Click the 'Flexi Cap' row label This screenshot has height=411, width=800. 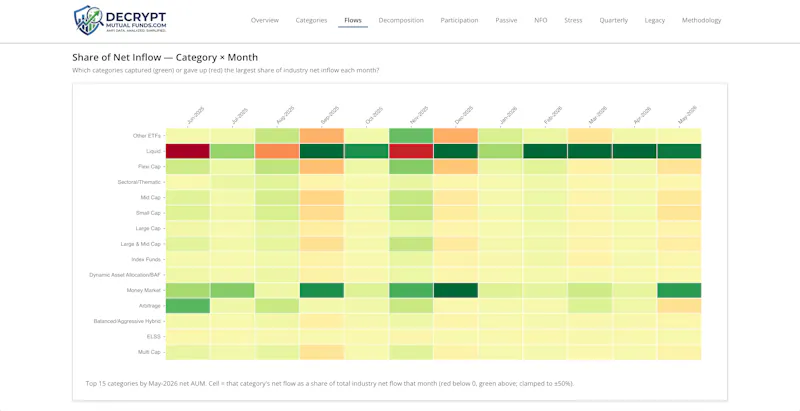(x=149, y=167)
